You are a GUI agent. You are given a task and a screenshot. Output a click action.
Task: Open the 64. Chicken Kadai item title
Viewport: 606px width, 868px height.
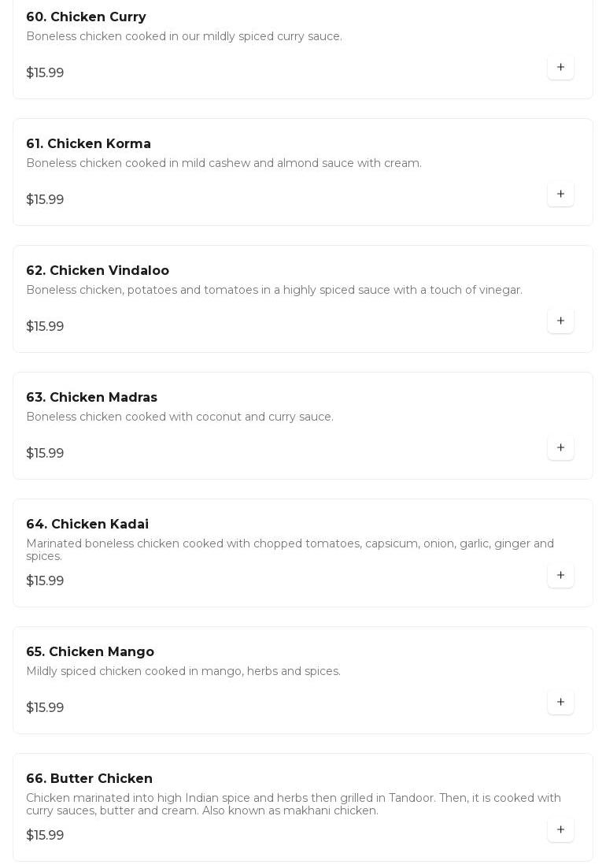[87, 525]
